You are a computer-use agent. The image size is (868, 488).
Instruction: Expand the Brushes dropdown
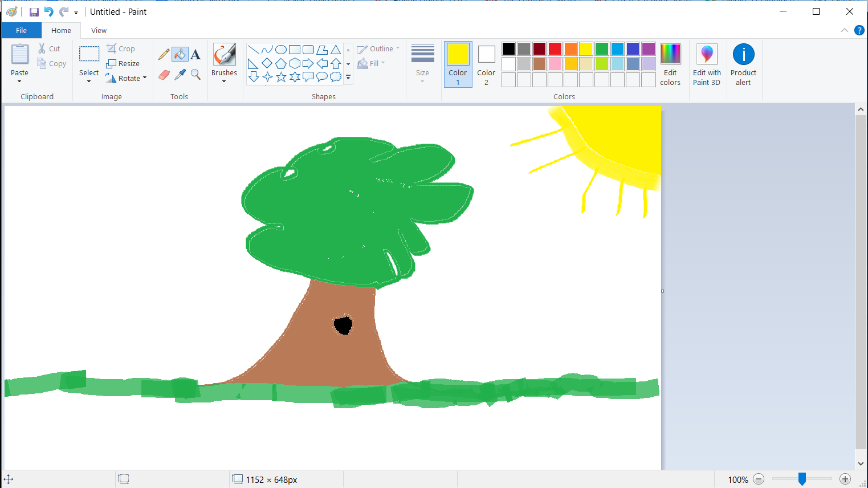[224, 81]
